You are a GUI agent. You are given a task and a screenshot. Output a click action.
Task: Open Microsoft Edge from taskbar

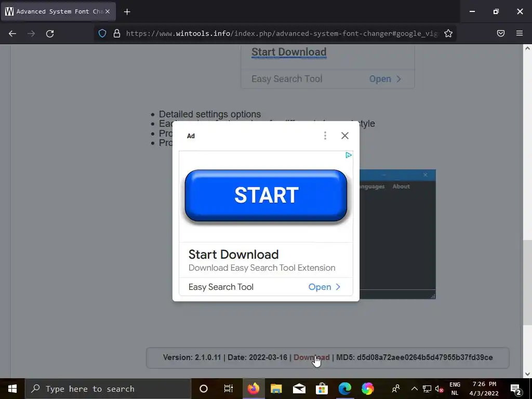click(x=345, y=389)
